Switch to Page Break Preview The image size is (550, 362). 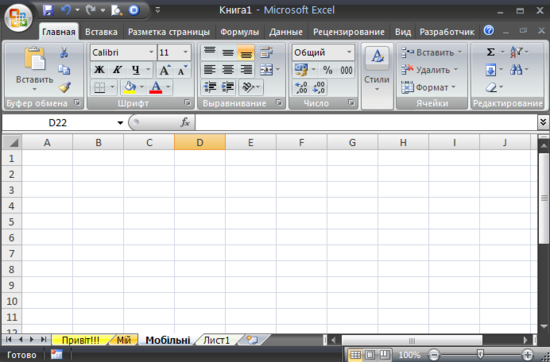pos(385,355)
